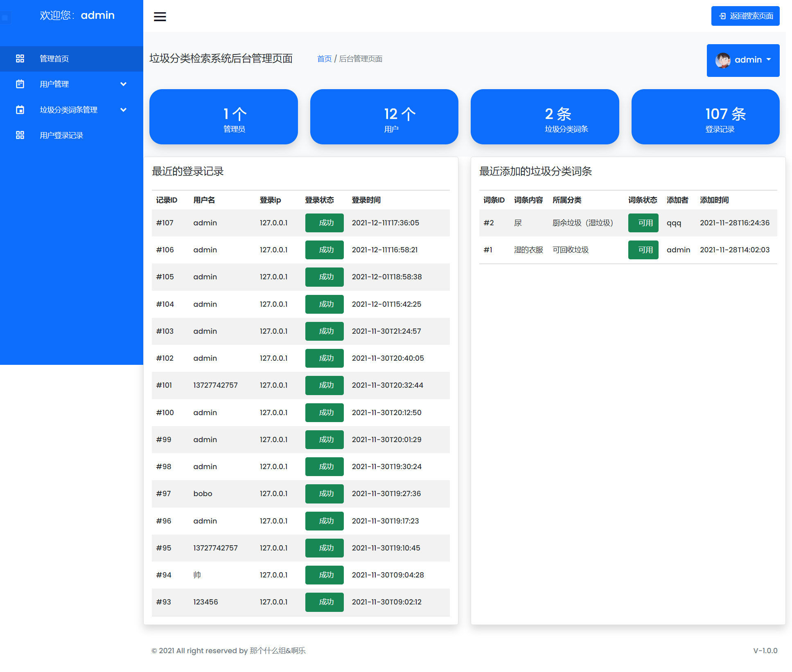Open 用户登录记录 in the sidebar
This screenshot has width=792, height=672.
[x=61, y=135]
